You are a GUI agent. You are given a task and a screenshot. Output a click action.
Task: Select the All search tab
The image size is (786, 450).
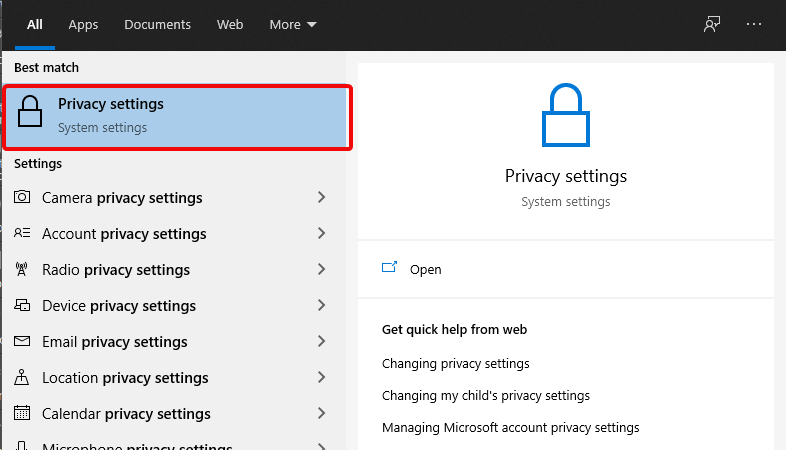(35, 25)
